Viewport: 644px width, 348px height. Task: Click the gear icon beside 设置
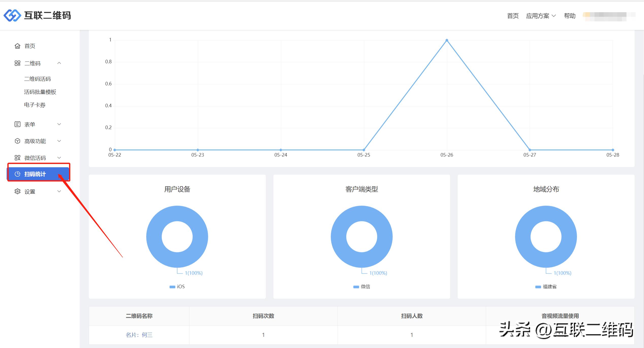[x=17, y=191]
